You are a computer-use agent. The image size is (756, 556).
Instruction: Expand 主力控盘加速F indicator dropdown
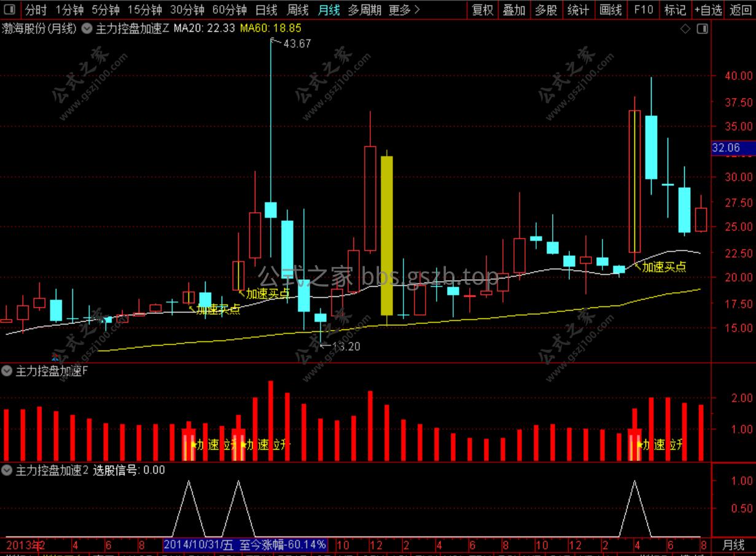pyautogui.click(x=7, y=371)
